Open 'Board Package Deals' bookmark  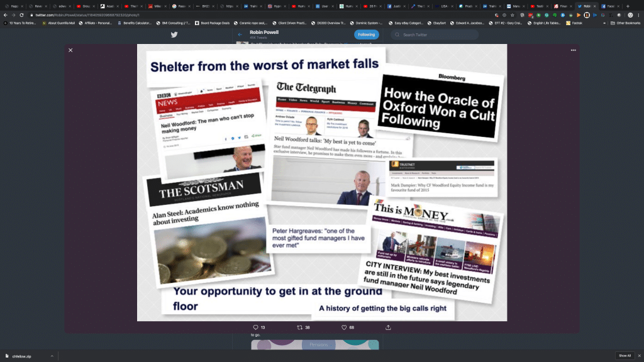[x=213, y=23]
